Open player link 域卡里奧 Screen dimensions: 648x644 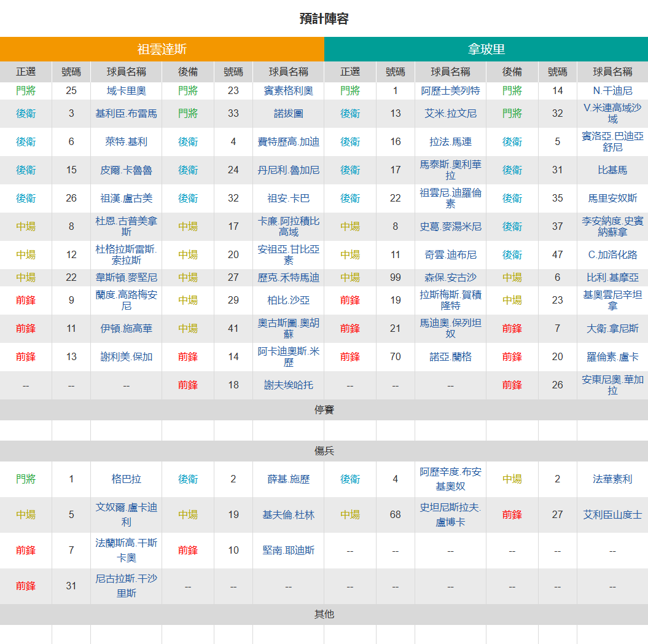point(126,90)
